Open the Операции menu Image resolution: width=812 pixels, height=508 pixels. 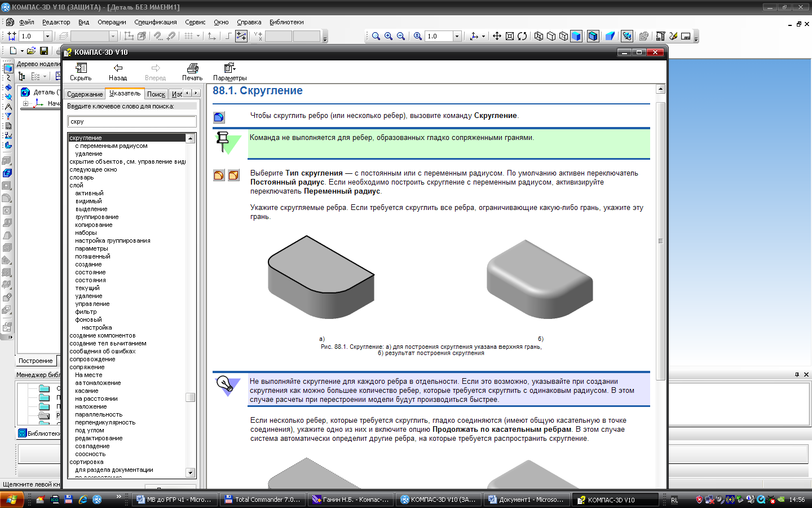pyautogui.click(x=112, y=22)
